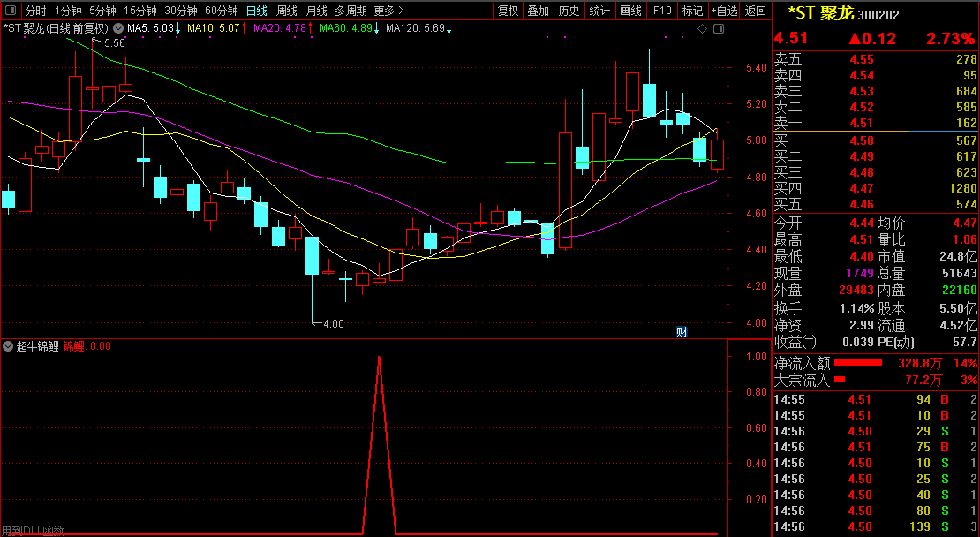This screenshot has height=537, width=980.
Task: Click the 财 finance marker icon
Action: 682,331
